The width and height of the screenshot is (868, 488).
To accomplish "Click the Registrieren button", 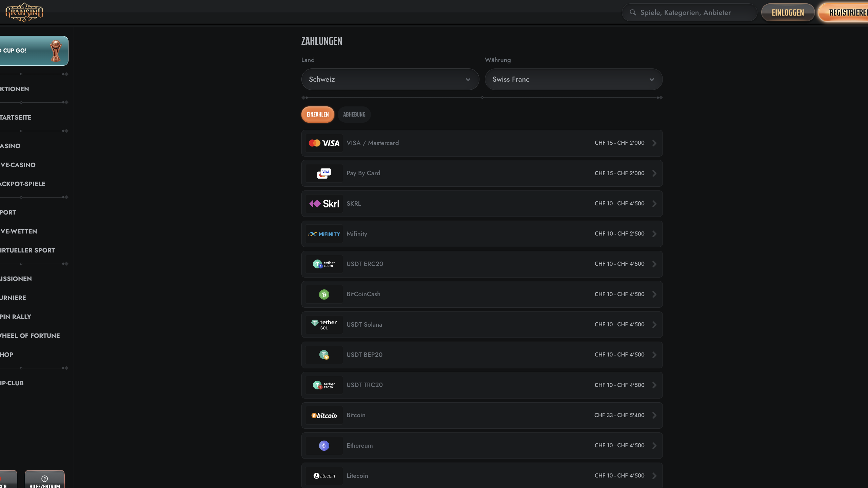I will click(x=843, y=13).
